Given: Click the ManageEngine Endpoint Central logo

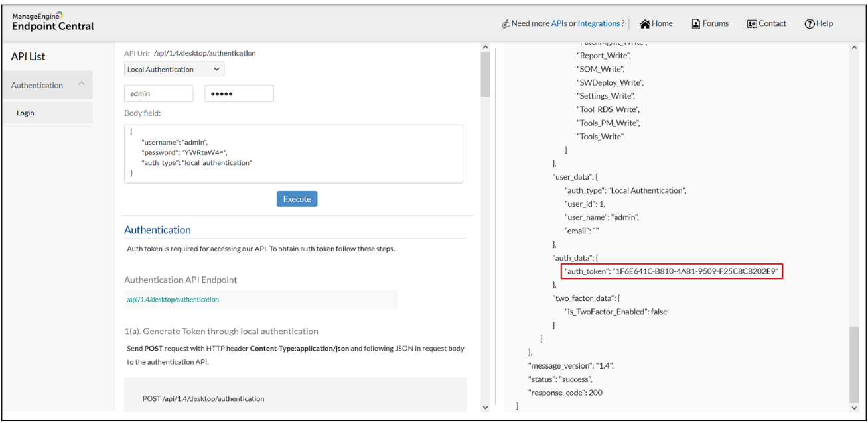Looking at the screenshot, I should [52, 21].
